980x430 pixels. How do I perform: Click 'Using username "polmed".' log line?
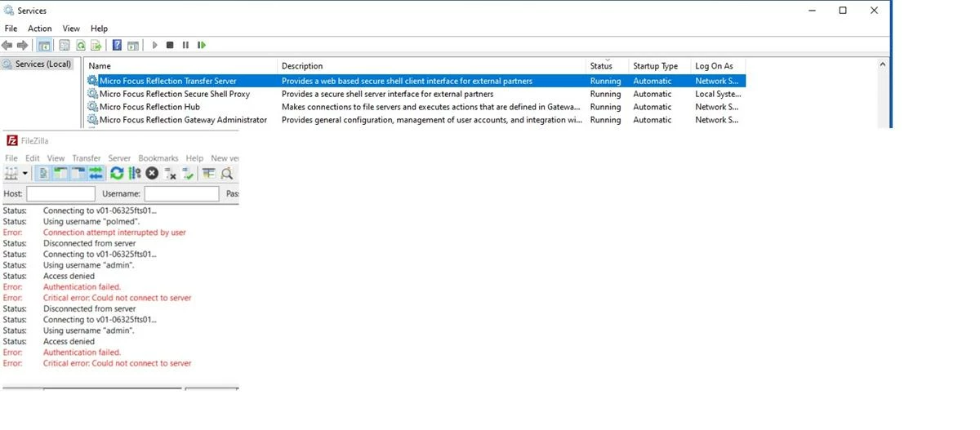[x=91, y=221]
